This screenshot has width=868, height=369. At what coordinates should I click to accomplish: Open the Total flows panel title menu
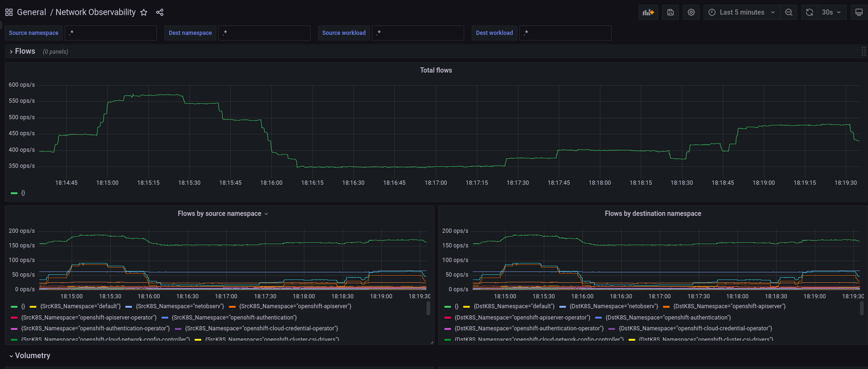pyautogui.click(x=436, y=70)
